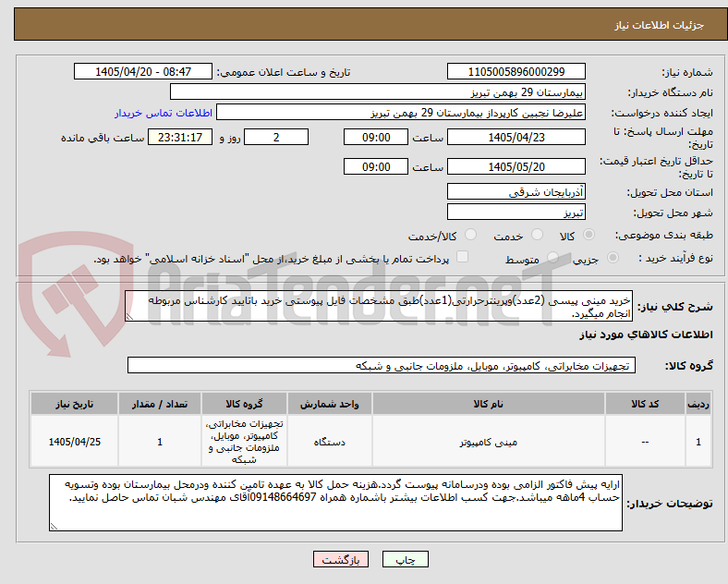Click the گروه کالا table column header
The width and height of the screenshot is (728, 584).
[x=244, y=404]
